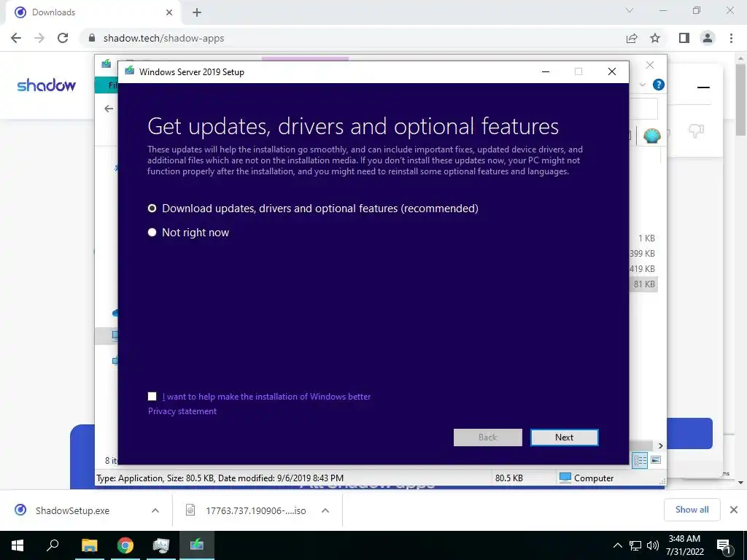The width and height of the screenshot is (747, 560).
Task: Switch File Explorer to details view
Action: [x=640, y=460]
